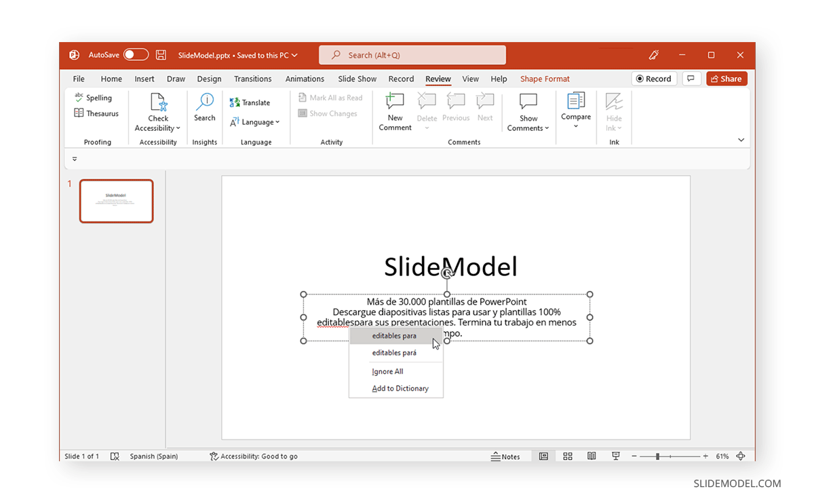Viewport: 814px width, 504px height.
Task: Switch to Slide Sorter view
Action: tap(567, 456)
